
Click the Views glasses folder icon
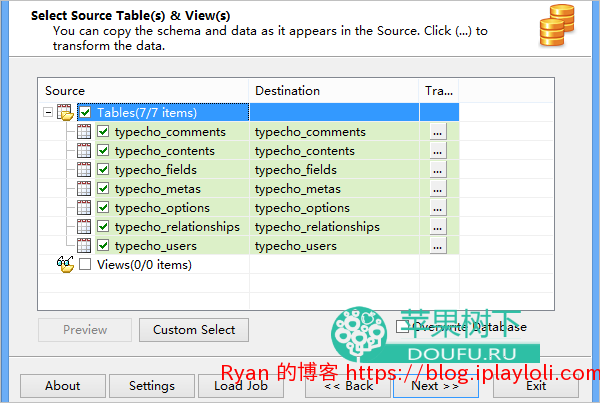pyautogui.click(x=65, y=264)
